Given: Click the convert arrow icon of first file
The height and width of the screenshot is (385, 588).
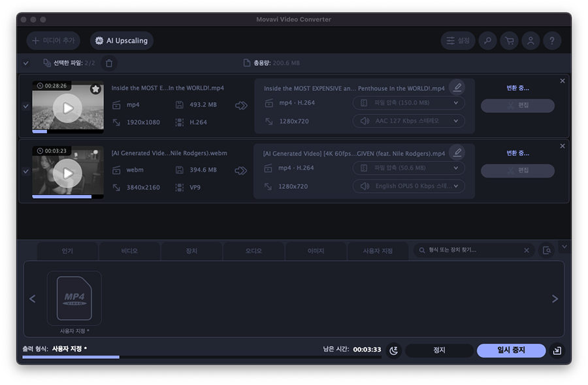Looking at the screenshot, I should (x=241, y=106).
